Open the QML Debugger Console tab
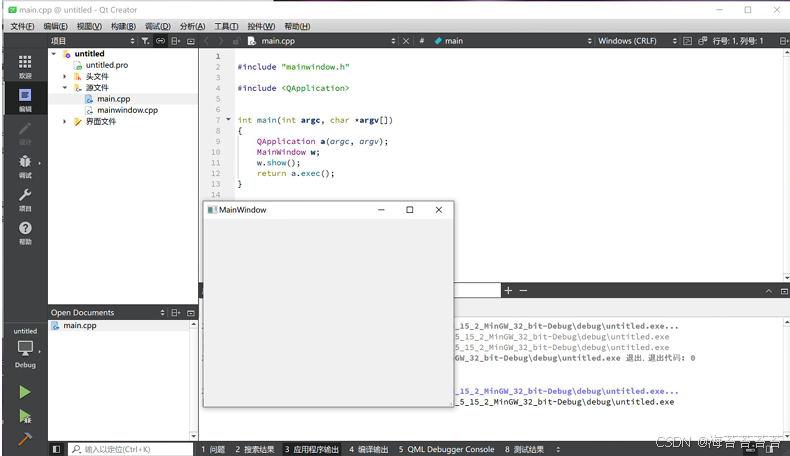This screenshot has width=790, height=456. (446, 449)
